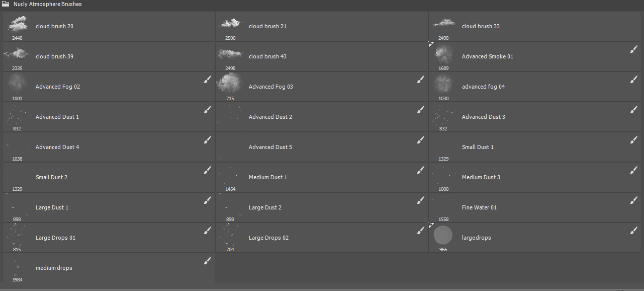Select the round largedrops brush thumbnail
Screen dimensions: 644x291
[x=443, y=235]
